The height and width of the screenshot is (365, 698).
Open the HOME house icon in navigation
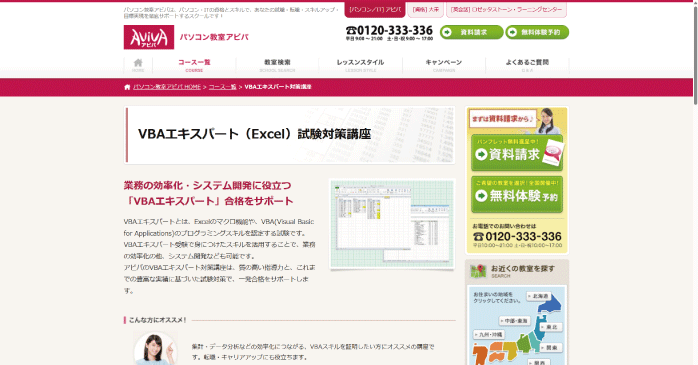click(x=138, y=65)
